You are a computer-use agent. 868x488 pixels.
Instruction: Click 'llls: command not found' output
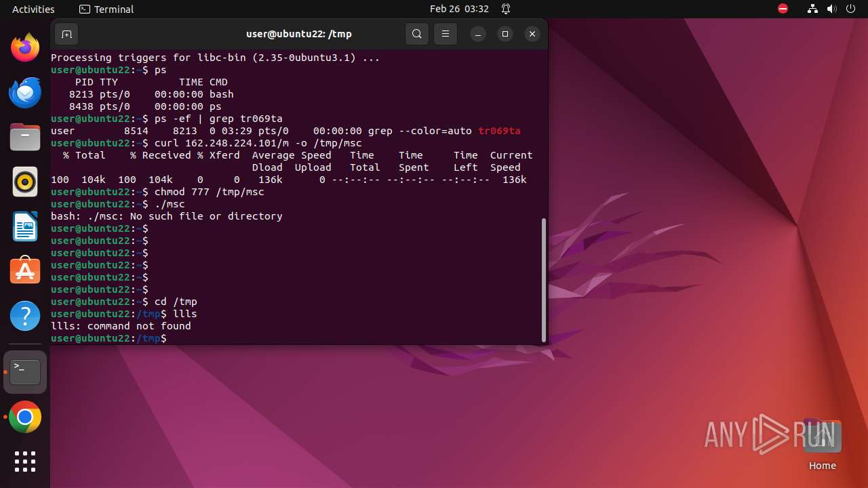tap(121, 326)
